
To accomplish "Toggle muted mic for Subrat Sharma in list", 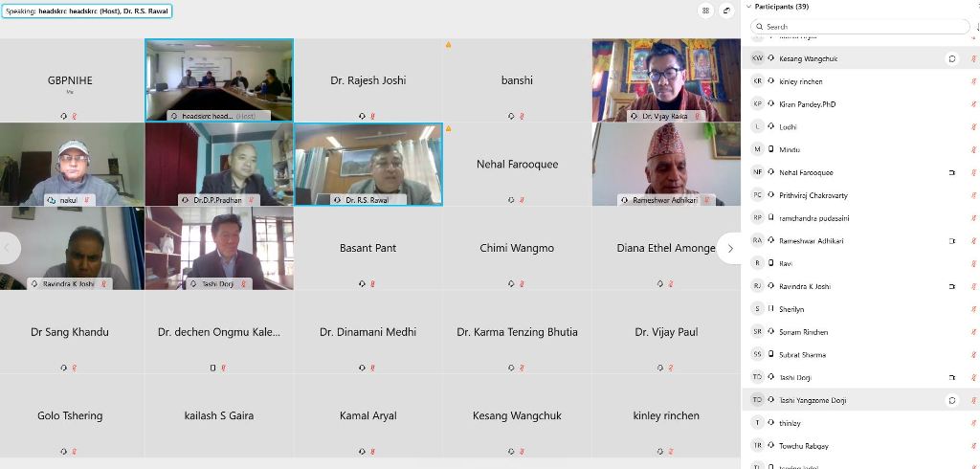I will (973, 354).
